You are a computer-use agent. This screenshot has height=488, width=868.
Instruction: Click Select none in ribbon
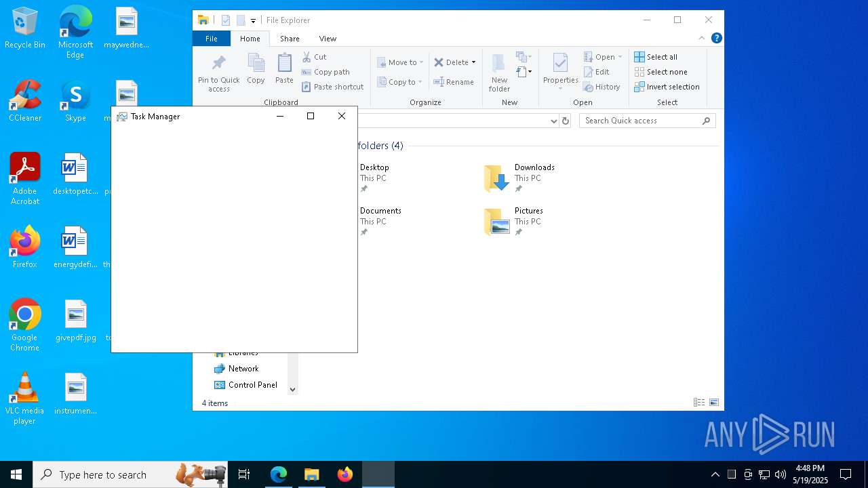(x=660, y=72)
